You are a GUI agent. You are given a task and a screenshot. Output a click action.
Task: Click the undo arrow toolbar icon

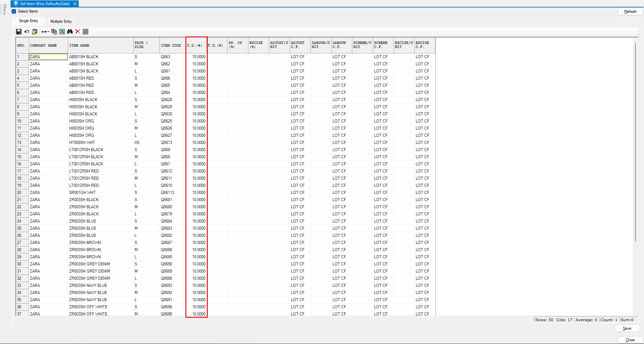[x=27, y=32]
